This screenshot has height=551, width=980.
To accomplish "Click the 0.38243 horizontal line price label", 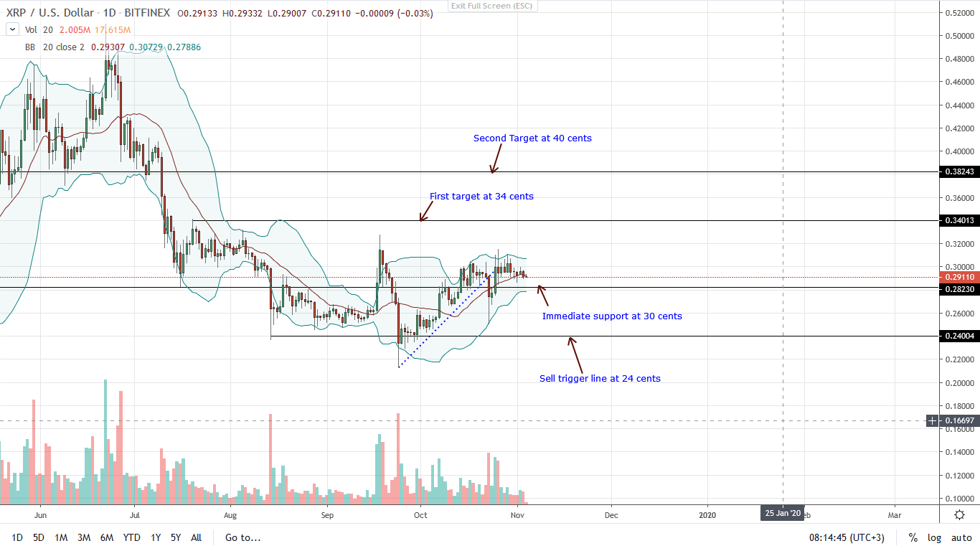I will tap(958, 173).
